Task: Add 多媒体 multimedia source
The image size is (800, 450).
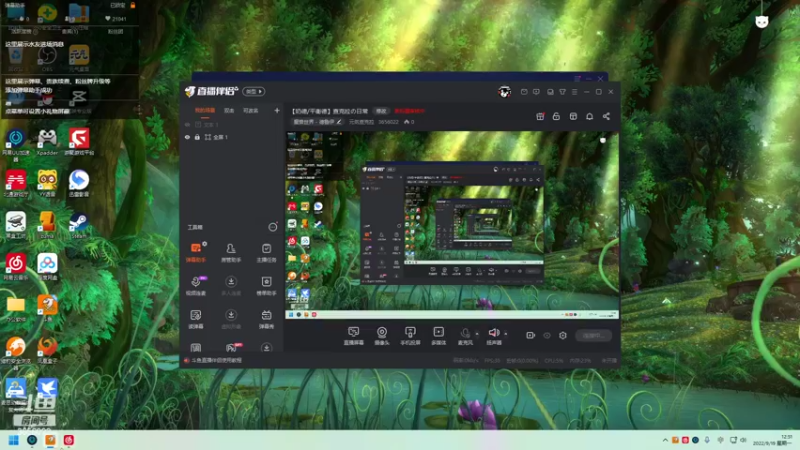Action: pyautogui.click(x=439, y=336)
